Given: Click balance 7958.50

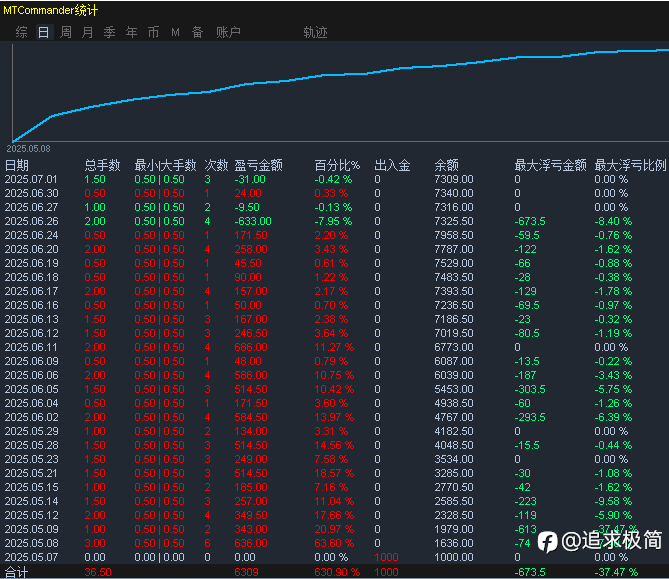Looking at the screenshot, I should [x=454, y=236].
